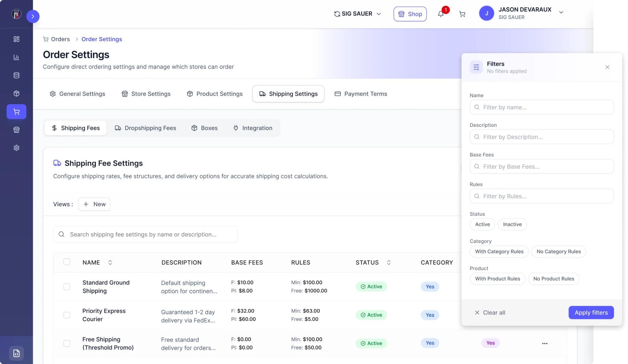The height and width of the screenshot is (364, 628).
Task: Click the Apply filters button
Action: tap(591, 313)
